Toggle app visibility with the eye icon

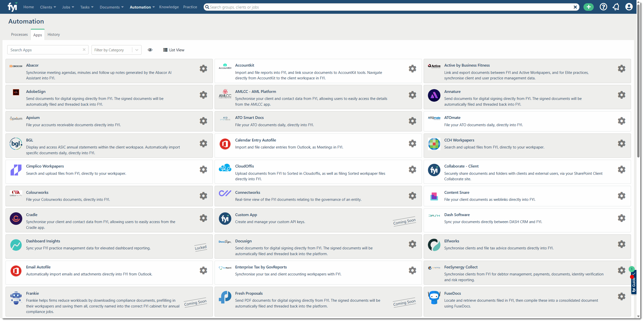pos(150,50)
